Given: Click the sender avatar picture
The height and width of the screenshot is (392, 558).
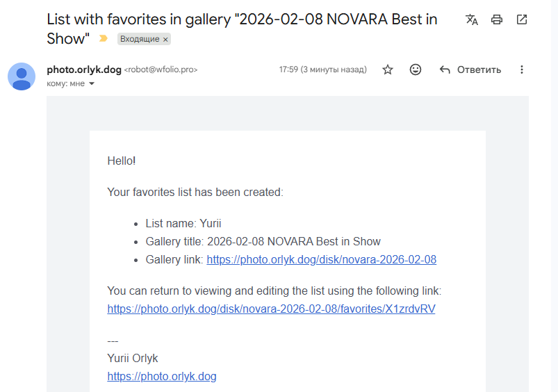Looking at the screenshot, I should tap(22, 76).
